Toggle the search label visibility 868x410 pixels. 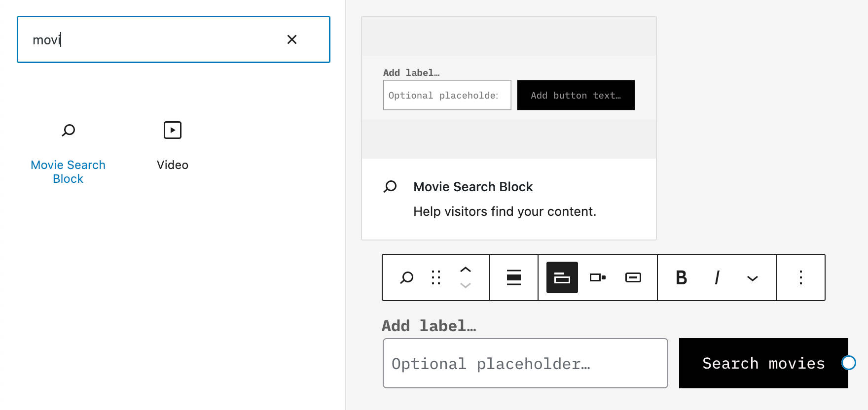pyautogui.click(x=562, y=277)
